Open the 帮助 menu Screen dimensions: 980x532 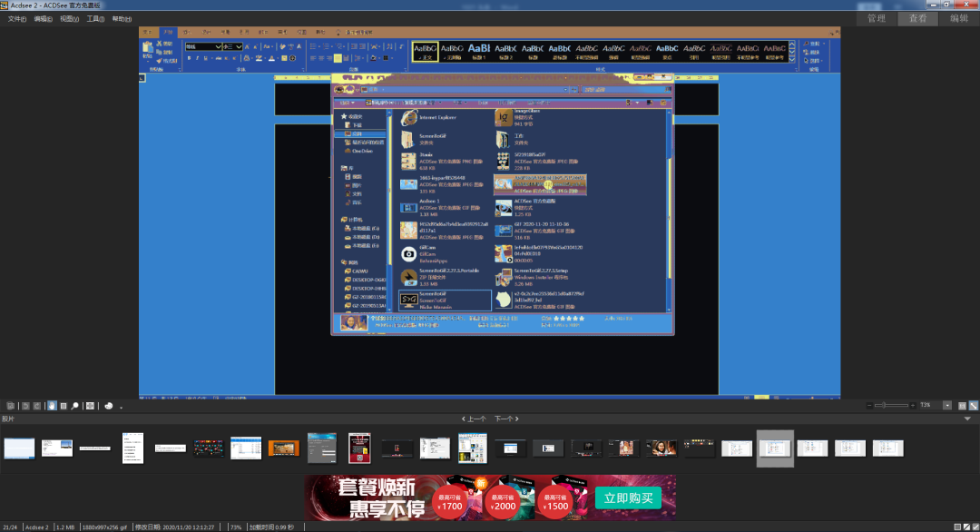point(122,19)
